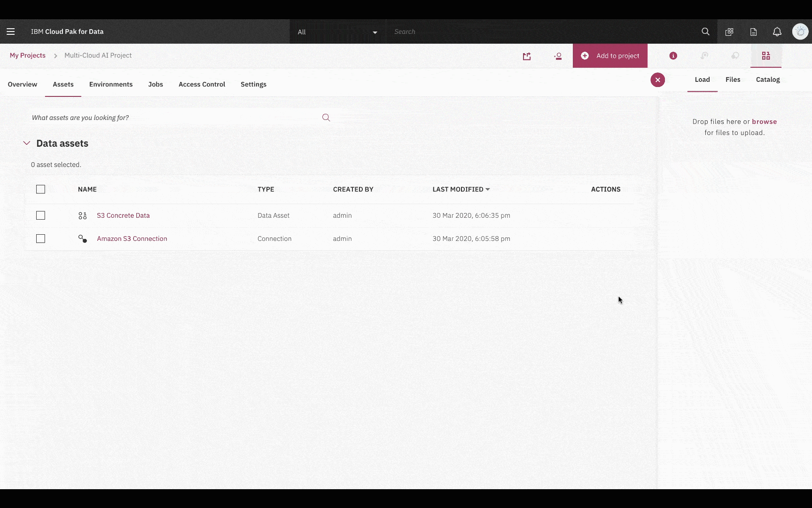Click the Connection type cell
The image size is (812, 508).
(x=274, y=238)
